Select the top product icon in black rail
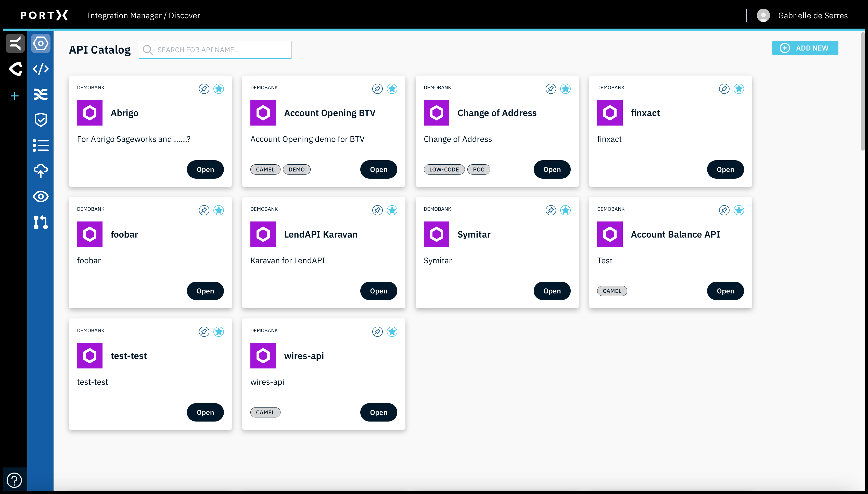868x494 pixels. [15, 43]
